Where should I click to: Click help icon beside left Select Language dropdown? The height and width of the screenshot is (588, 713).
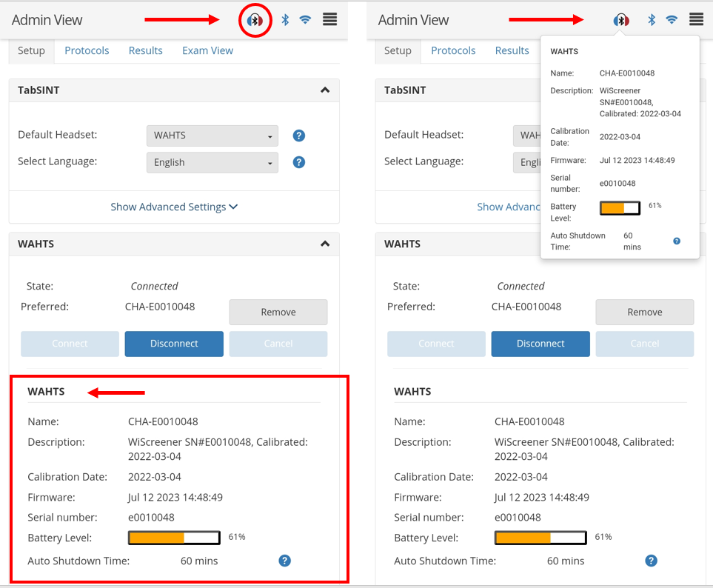click(x=298, y=162)
